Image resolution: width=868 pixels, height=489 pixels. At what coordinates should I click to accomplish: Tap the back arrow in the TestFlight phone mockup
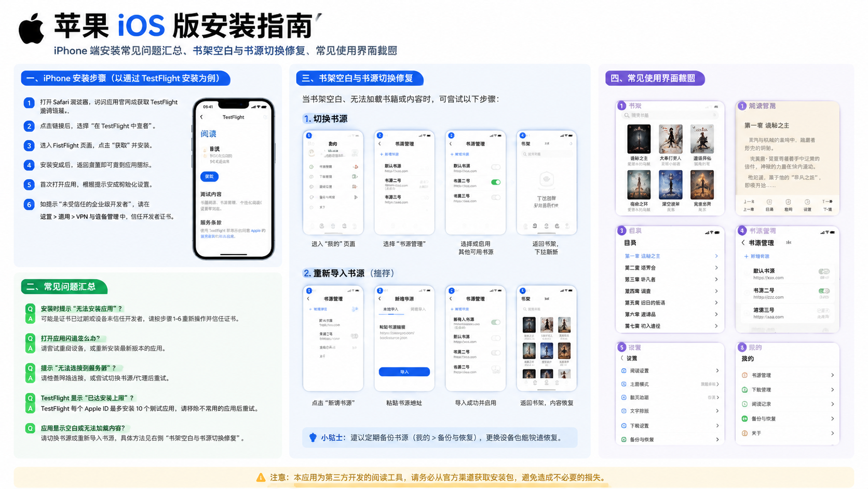tap(202, 117)
